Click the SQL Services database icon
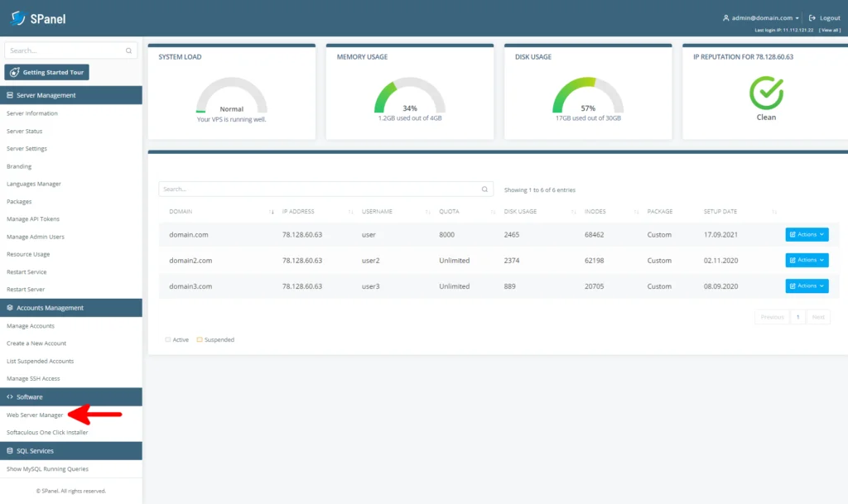Viewport: 848px width, 504px height. [x=12, y=449]
